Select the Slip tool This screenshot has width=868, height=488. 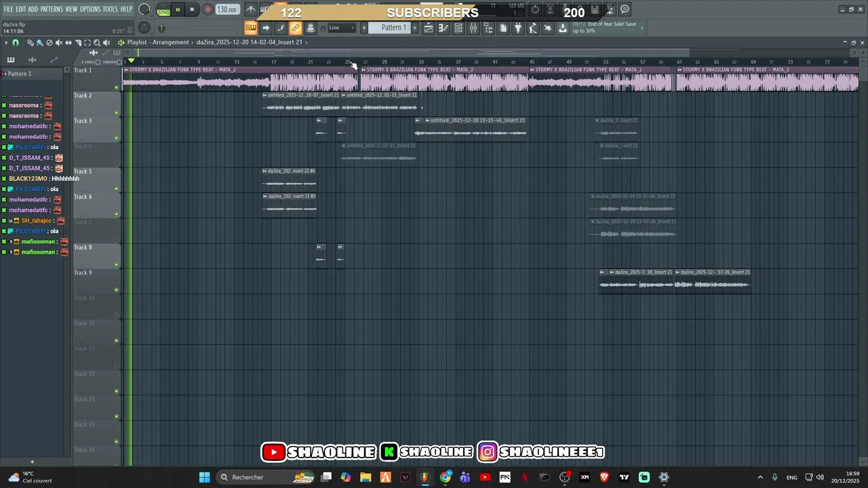[68, 42]
